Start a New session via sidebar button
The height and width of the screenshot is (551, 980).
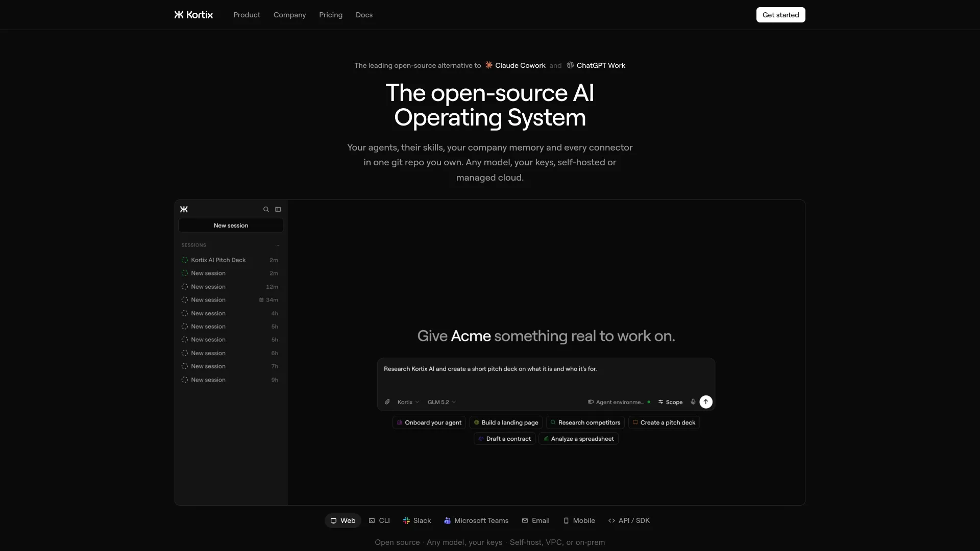tap(231, 226)
